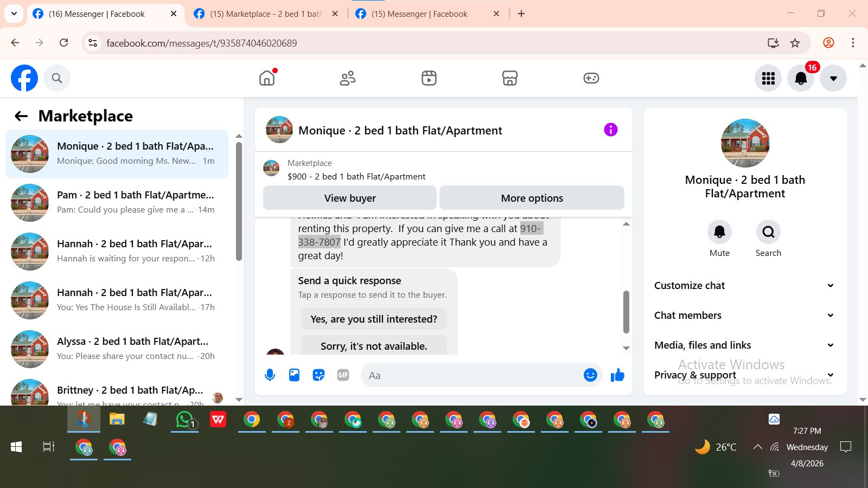Open File Explorer from the taskbar
The height and width of the screenshot is (488, 868).
click(x=117, y=419)
